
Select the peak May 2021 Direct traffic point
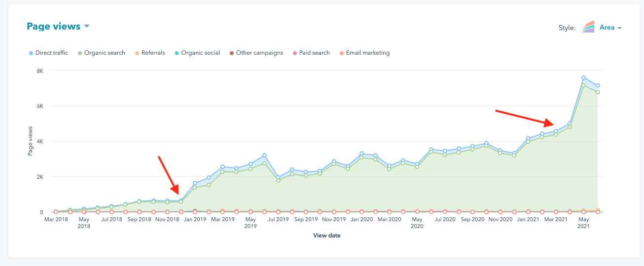pyautogui.click(x=583, y=78)
